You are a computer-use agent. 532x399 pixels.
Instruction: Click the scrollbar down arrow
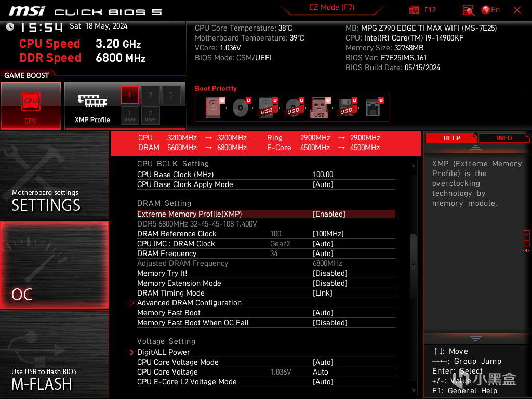click(413, 391)
